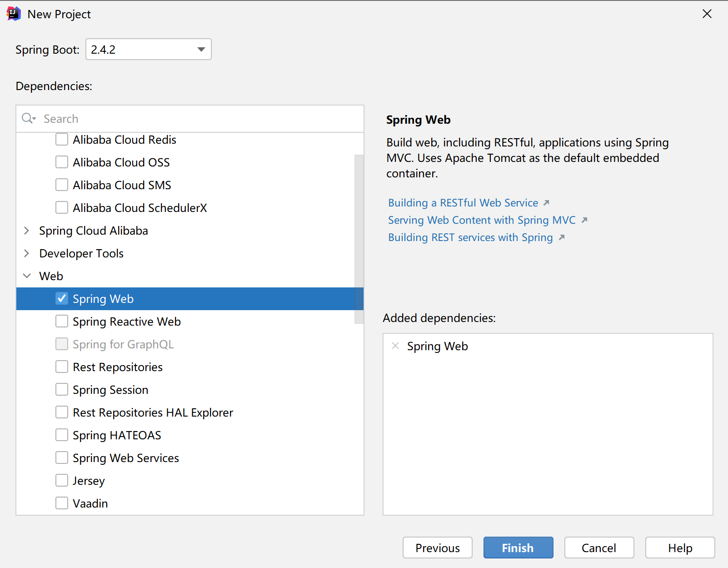Select Spring HATEOAS row label
The width and height of the screenshot is (728, 568).
[117, 435]
